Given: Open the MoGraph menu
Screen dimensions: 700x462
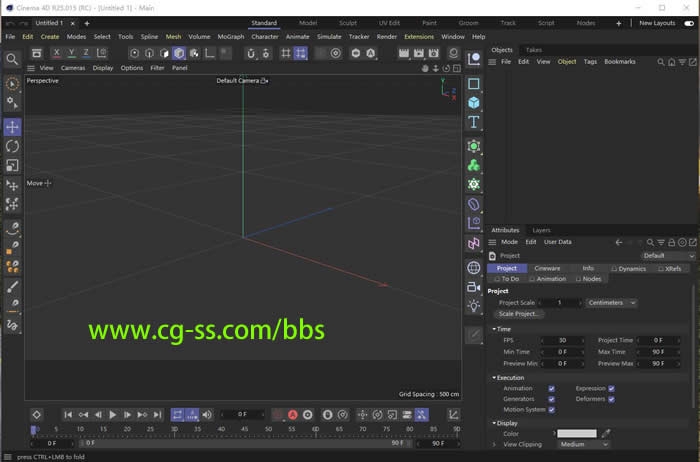Looking at the screenshot, I should tap(230, 36).
